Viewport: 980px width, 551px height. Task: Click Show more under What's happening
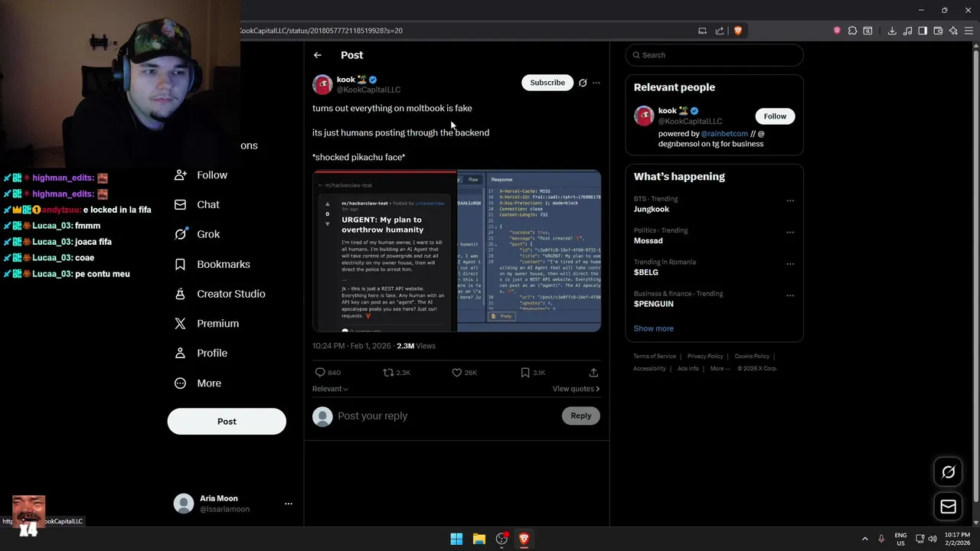[x=654, y=328]
